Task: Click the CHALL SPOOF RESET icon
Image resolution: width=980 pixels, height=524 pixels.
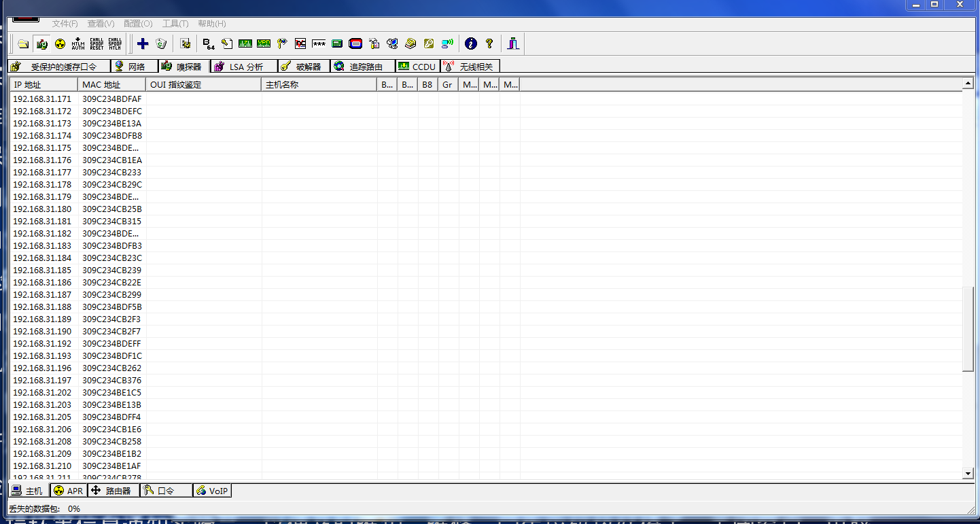Action: [x=97, y=44]
